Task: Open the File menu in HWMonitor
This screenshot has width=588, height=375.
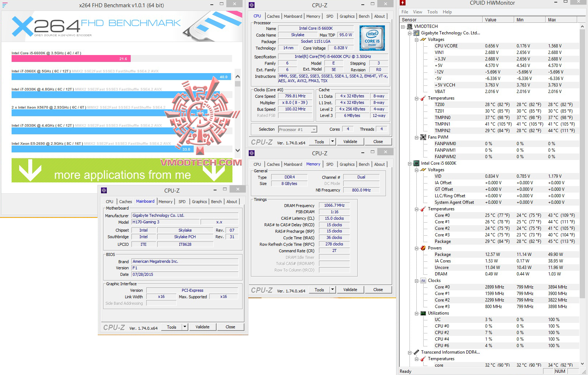Action: 405,12
